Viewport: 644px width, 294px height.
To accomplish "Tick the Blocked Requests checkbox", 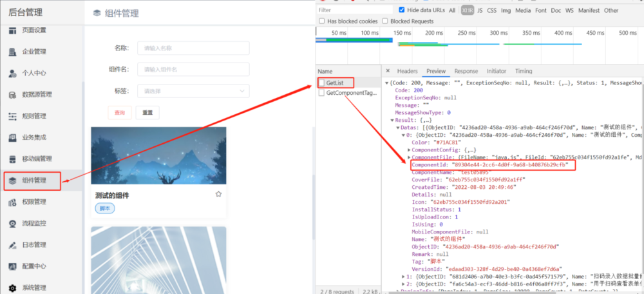I will [x=385, y=21].
